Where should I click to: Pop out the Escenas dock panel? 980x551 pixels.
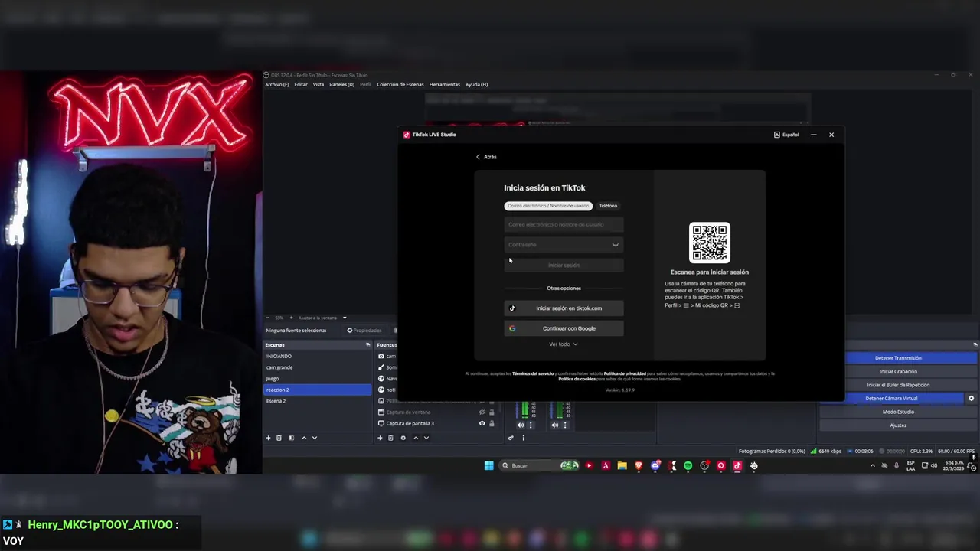tap(367, 345)
